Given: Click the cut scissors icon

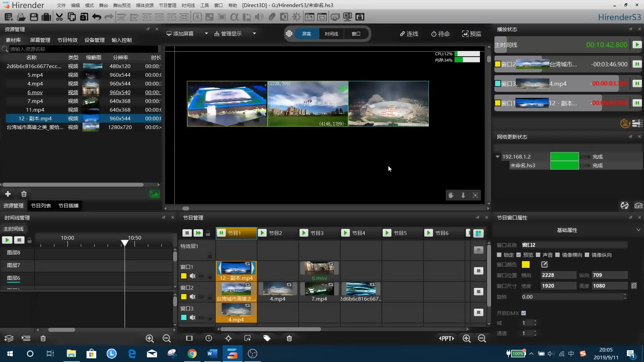Looking at the screenshot, I should point(59,17).
